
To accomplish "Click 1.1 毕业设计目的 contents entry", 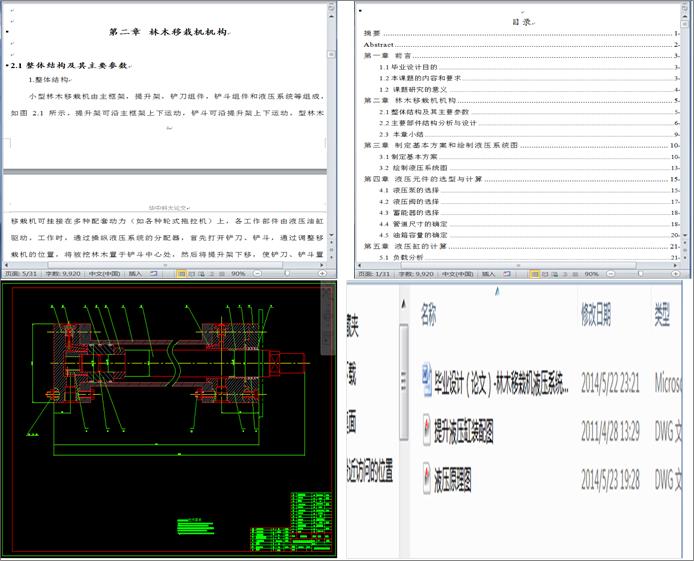I will [529, 67].
